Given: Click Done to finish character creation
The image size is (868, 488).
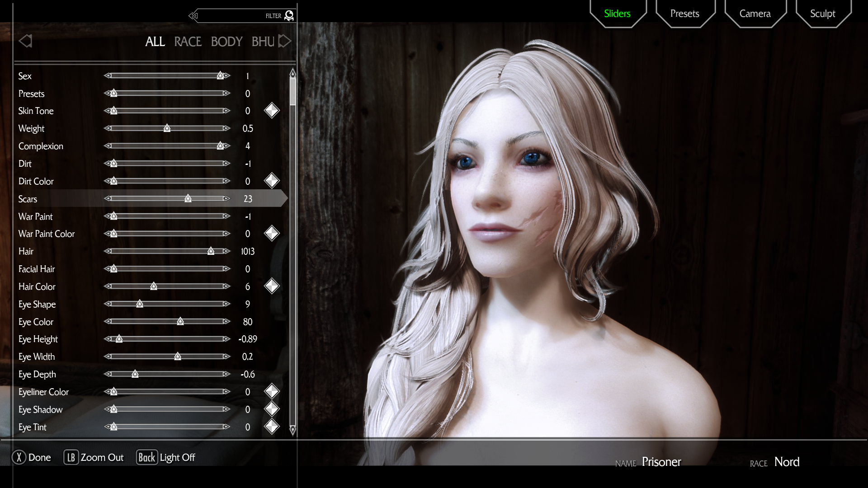Looking at the screenshot, I should 40,457.
